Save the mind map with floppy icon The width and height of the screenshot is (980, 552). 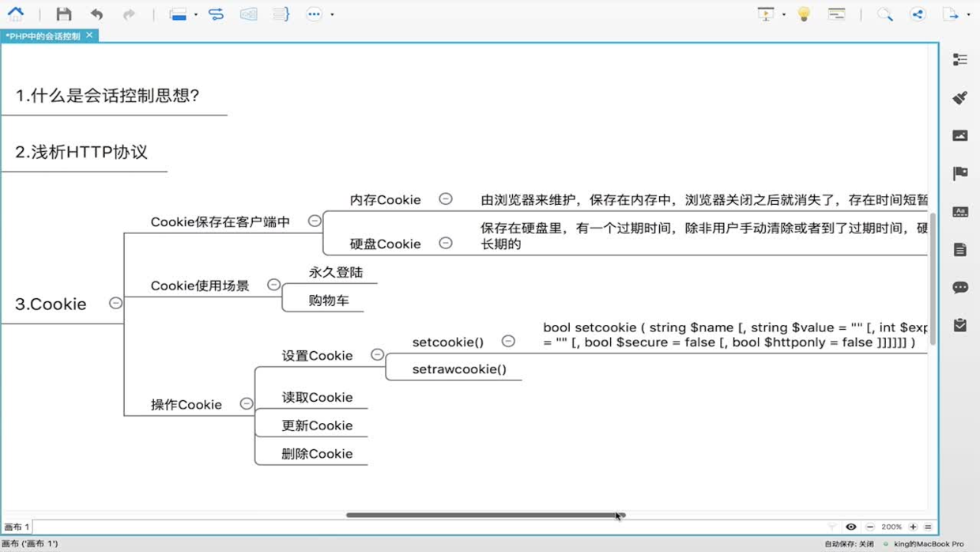tap(64, 14)
